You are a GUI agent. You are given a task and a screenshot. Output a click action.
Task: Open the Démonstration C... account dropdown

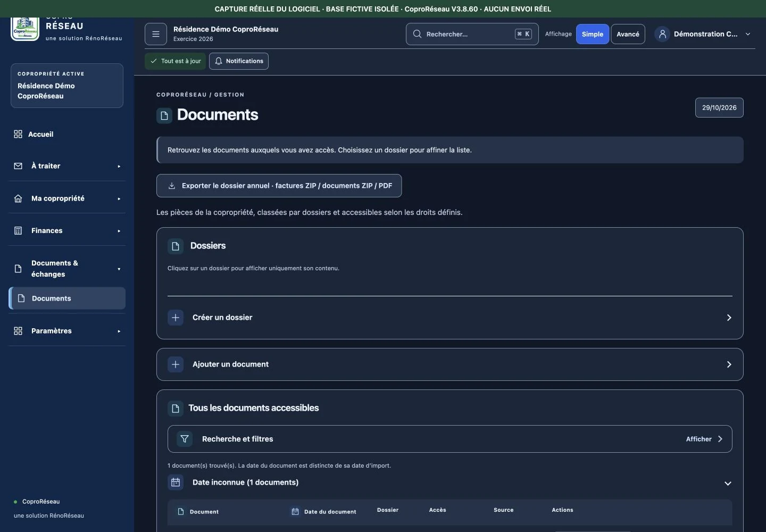(x=704, y=34)
